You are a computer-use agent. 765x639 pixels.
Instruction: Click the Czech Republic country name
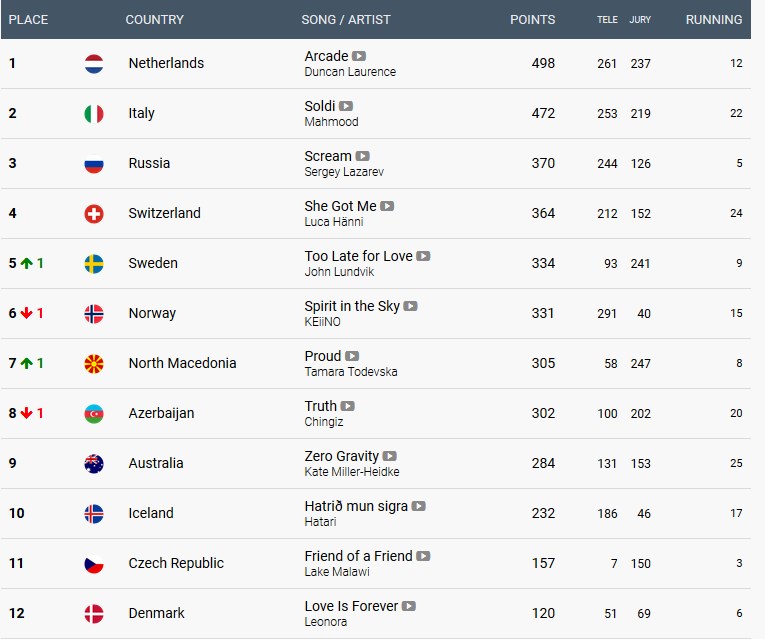pyautogui.click(x=176, y=563)
